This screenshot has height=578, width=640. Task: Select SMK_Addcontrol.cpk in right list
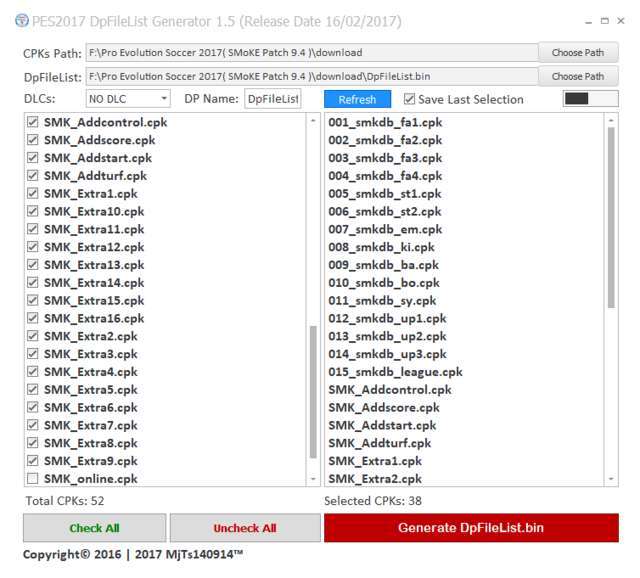click(x=390, y=389)
